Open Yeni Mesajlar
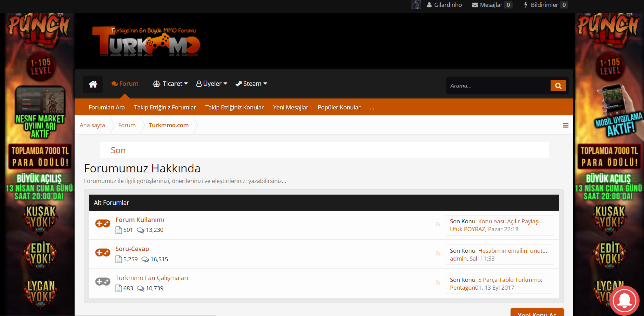Image resolution: width=644 pixels, height=316 pixels. [291, 108]
